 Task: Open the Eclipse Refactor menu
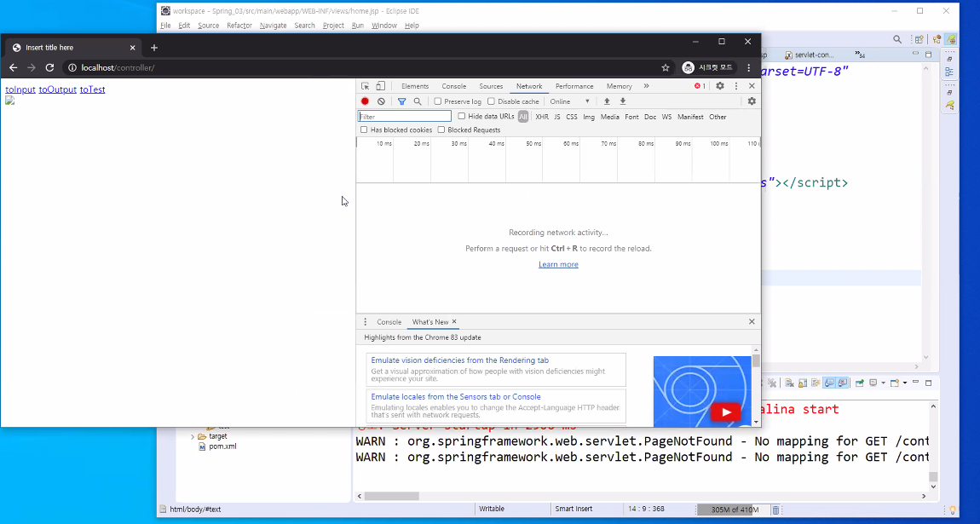click(x=239, y=26)
